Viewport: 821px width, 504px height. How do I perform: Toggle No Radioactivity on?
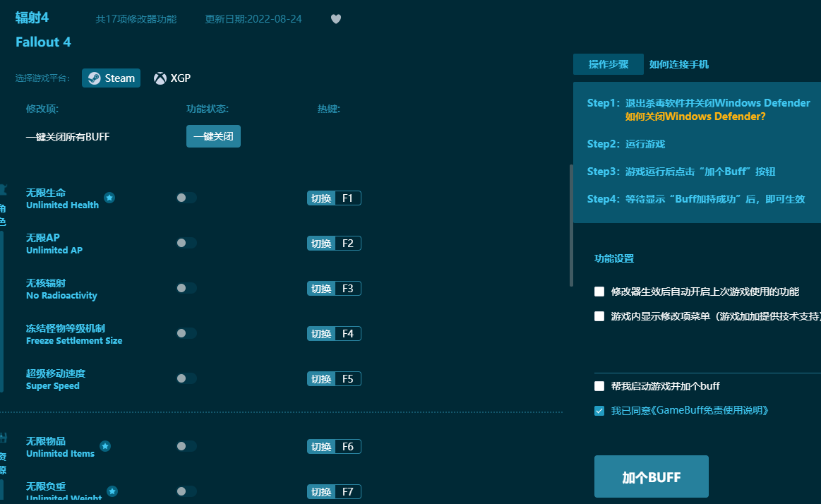pos(186,288)
